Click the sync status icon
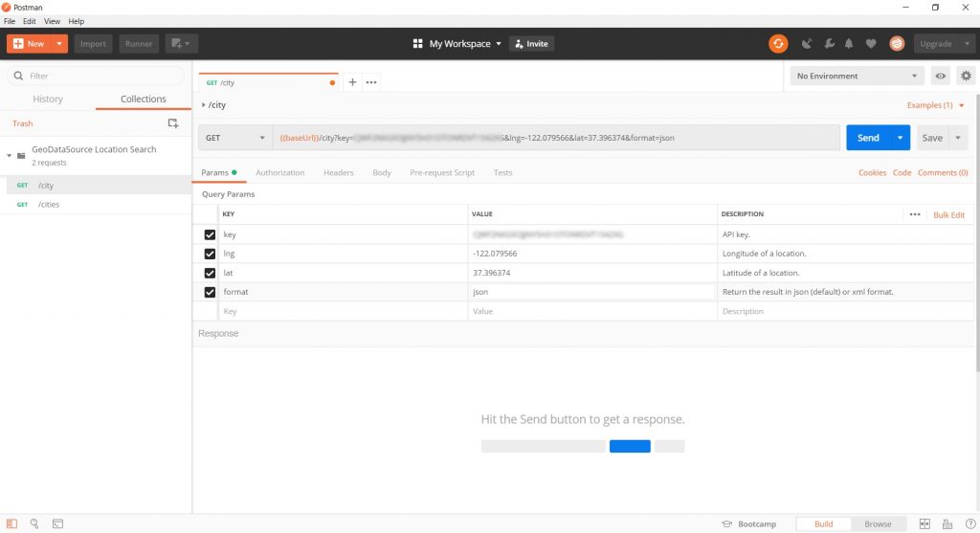 click(778, 44)
